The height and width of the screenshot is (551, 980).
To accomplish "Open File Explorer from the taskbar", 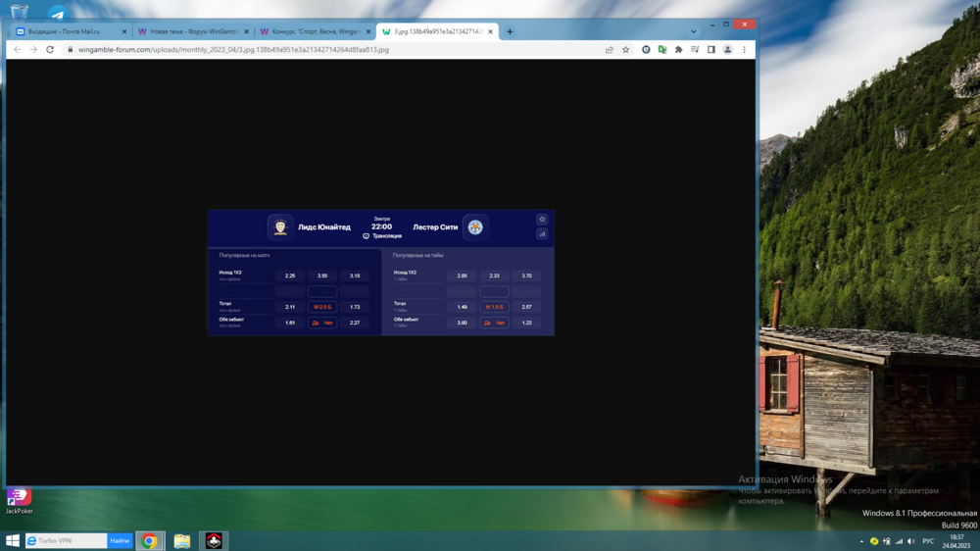I will click(x=182, y=540).
